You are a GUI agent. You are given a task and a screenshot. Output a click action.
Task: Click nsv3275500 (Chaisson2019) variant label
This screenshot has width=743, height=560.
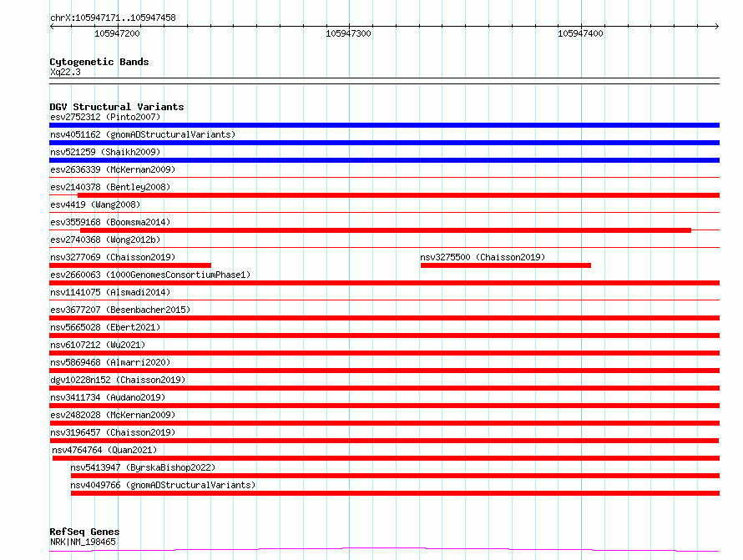[483, 257]
